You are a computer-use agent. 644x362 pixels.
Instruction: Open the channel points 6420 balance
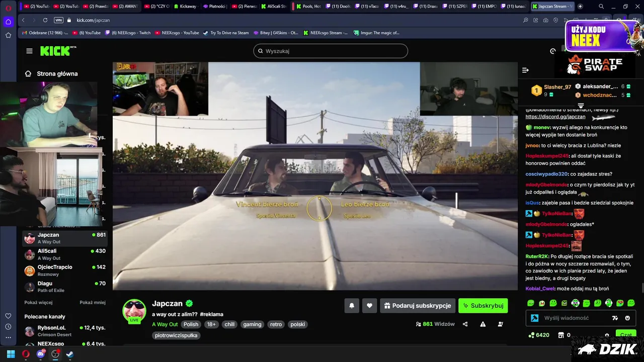[538, 335]
